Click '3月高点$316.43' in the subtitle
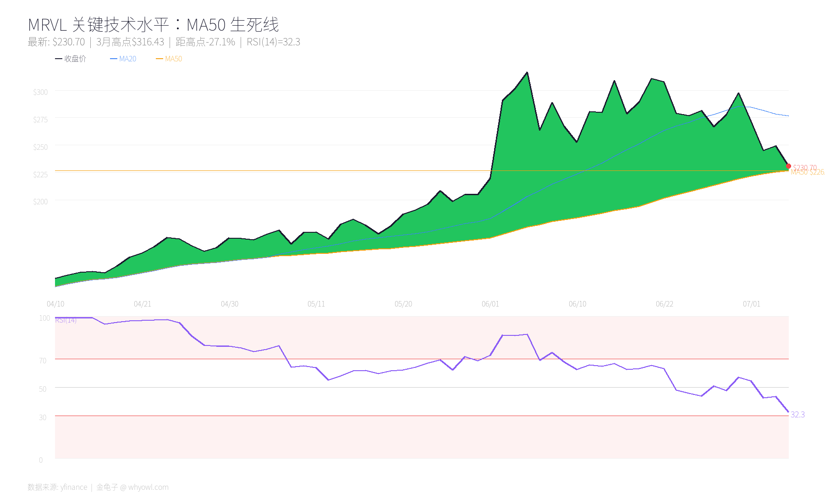825x504 pixels. click(130, 42)
